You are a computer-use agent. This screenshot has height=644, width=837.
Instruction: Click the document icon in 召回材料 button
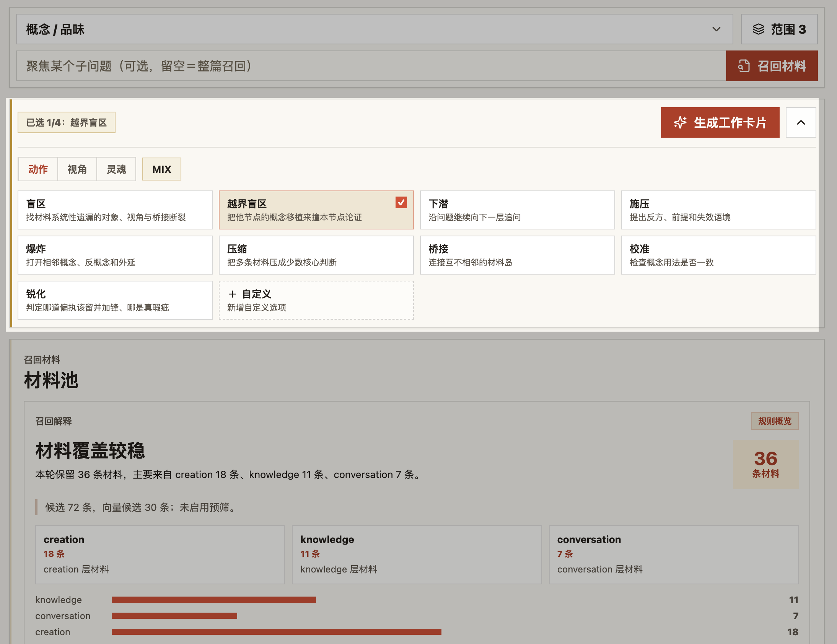tap(744, 66)
